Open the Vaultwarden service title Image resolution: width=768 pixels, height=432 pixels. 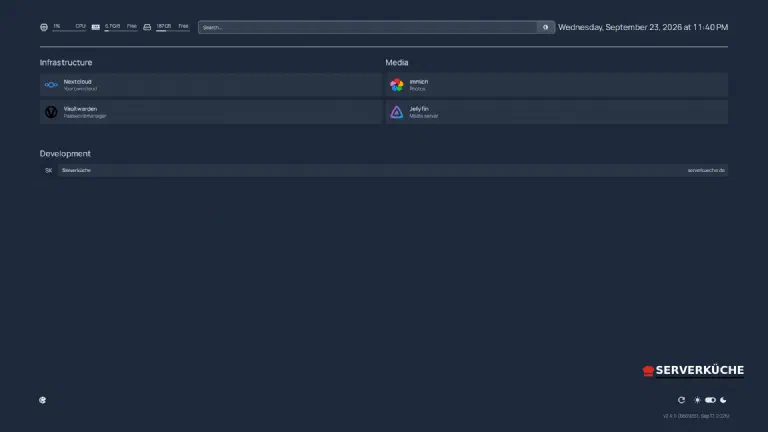tap(80, 109)
